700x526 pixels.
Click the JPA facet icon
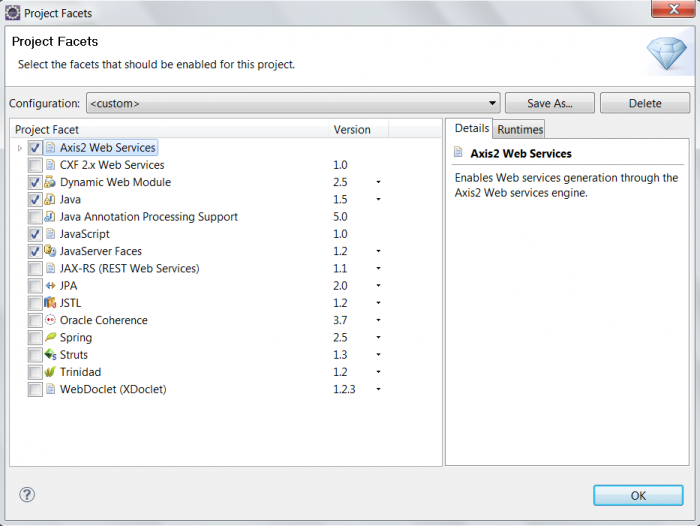(50, 286)
